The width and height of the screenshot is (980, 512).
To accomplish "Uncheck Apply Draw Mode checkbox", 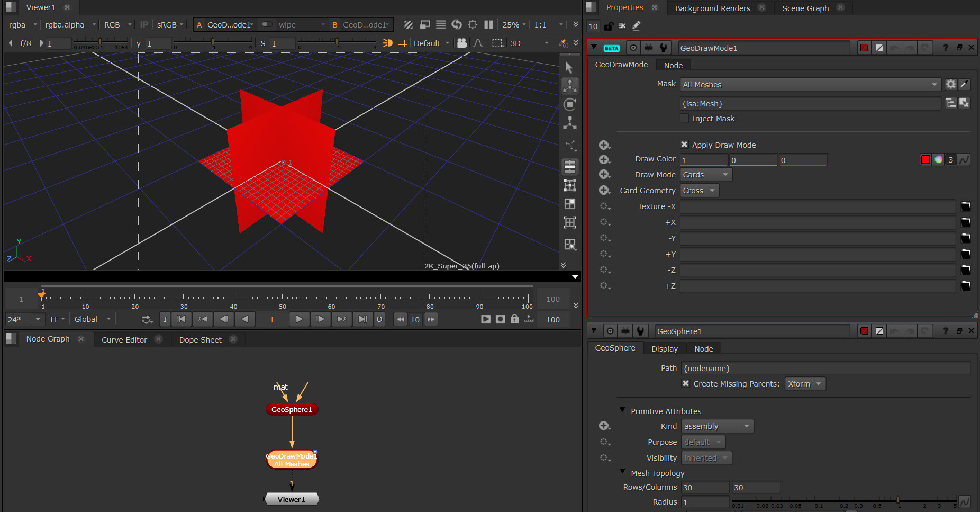I will [x=685, y=145].
